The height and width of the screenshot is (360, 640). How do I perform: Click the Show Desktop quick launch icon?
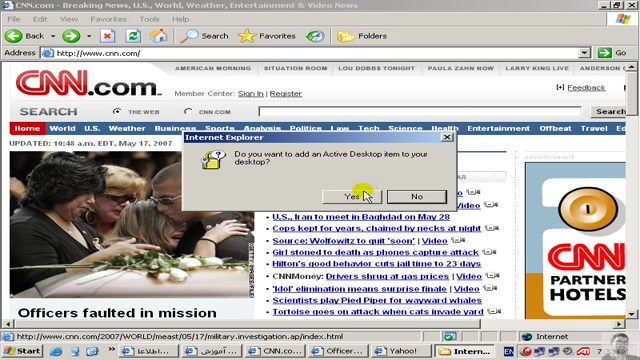tap(74, 351)
